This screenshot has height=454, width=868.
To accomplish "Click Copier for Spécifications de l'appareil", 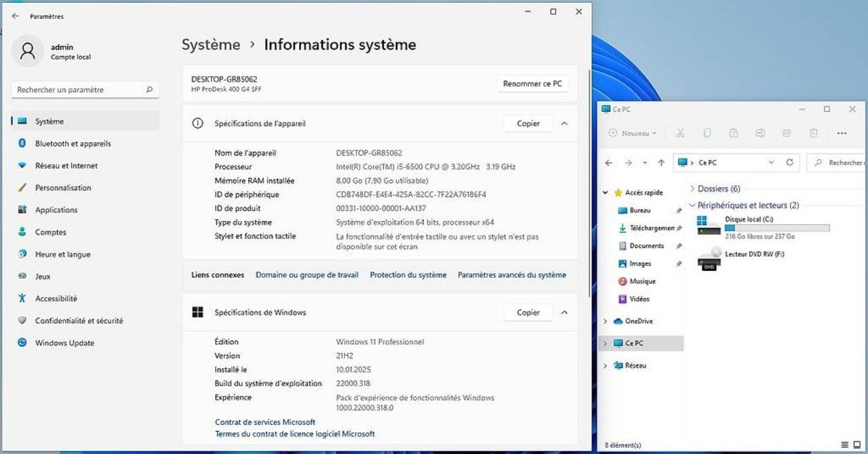I will [528, 123].
